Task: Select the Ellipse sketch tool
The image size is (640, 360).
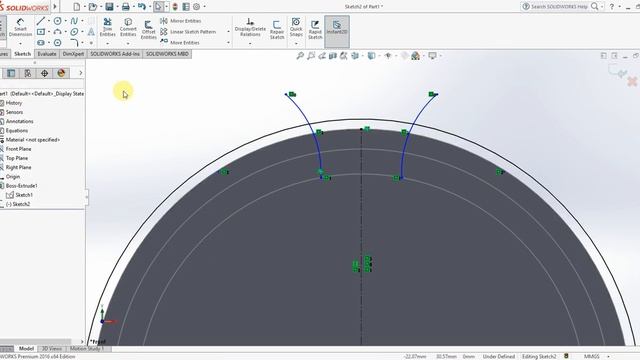Action: (74, 31)
